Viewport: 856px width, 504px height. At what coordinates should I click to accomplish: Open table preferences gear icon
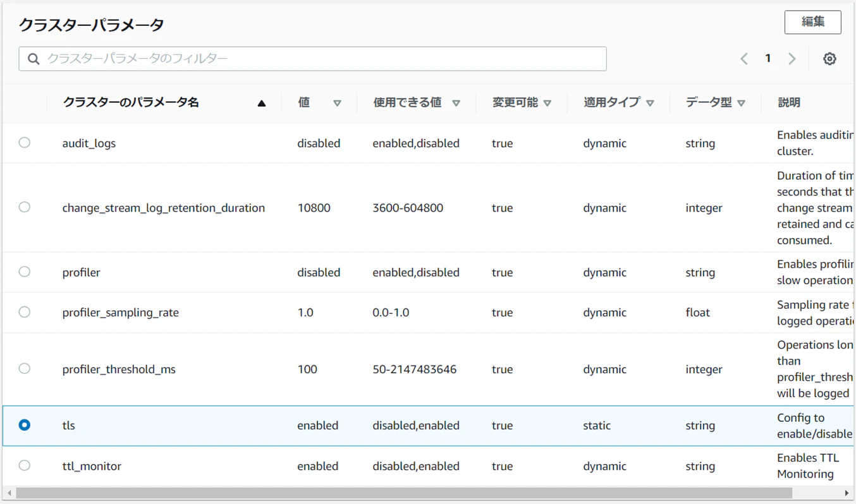(829, 59)
